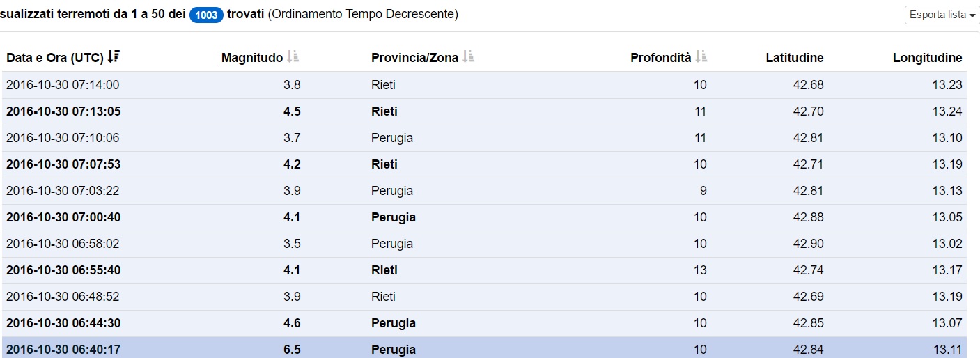Open the 07:10:06 Perugia earthquake row
The width and height of the screenshot is (980, 358).
click(x=63, y=138)
